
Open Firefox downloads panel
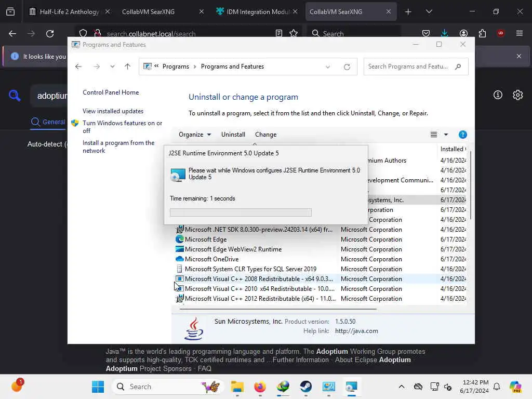point(445,33)
